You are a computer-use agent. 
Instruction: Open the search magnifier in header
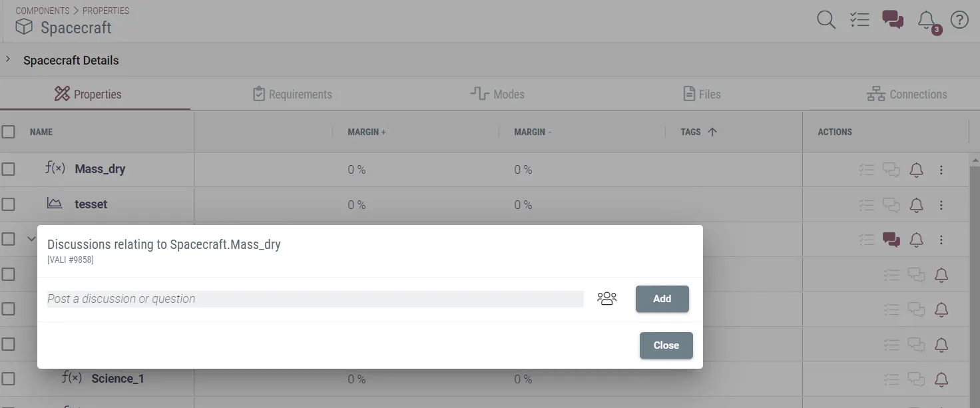click(826, 20)
